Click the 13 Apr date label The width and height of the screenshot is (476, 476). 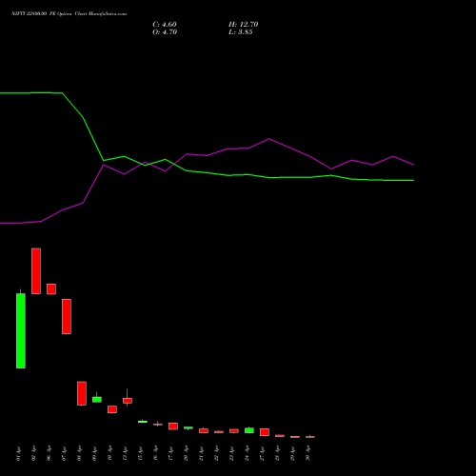tap(125, 453)
